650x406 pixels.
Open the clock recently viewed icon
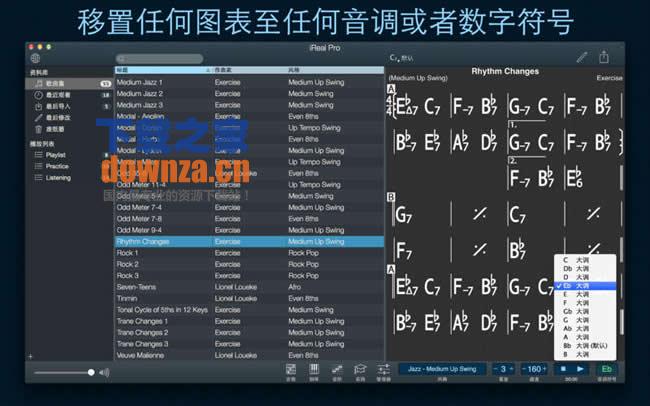pos(39,95)
